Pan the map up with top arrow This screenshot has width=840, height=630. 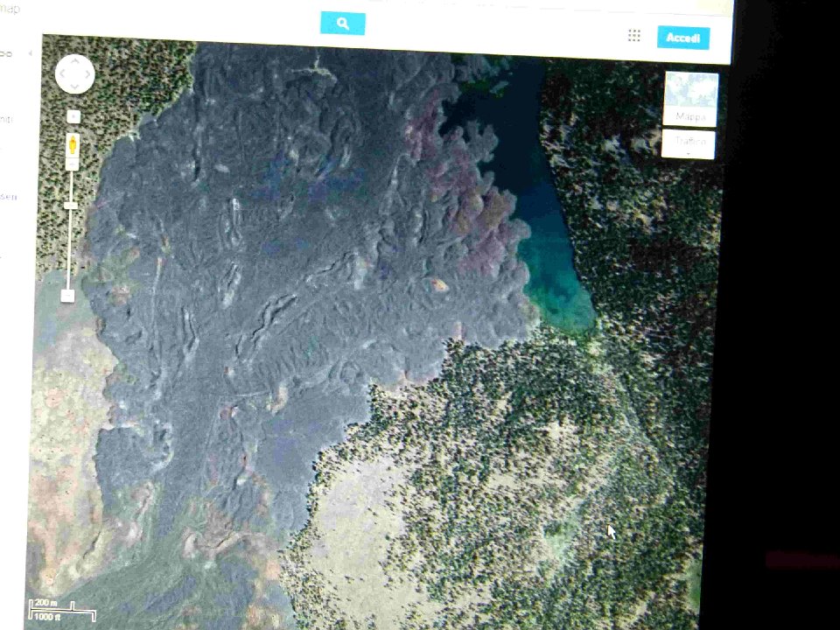click(x=75, y=61)
